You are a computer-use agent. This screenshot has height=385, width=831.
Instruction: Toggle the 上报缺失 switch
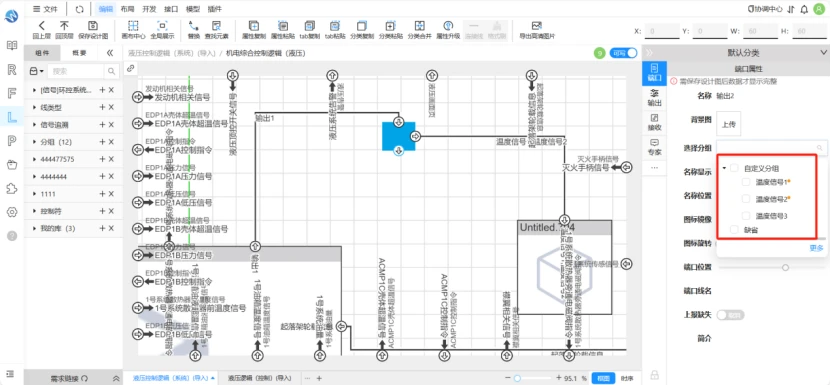[730, 315]
